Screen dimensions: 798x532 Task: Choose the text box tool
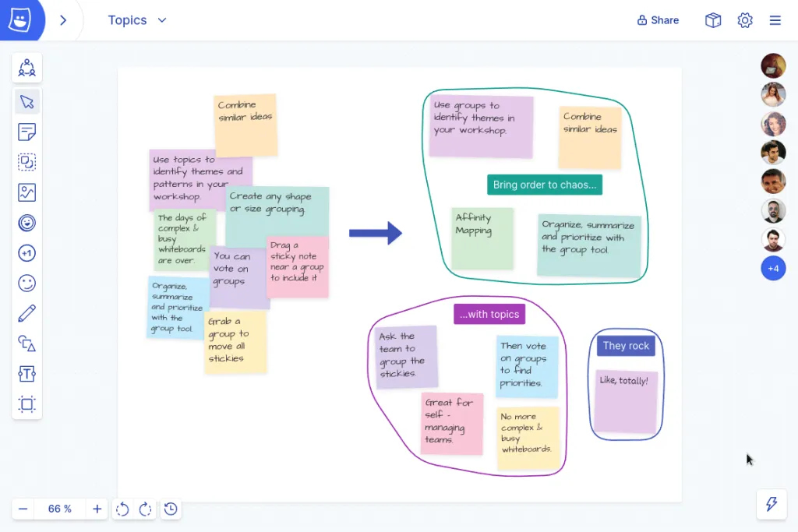point(27,374)
